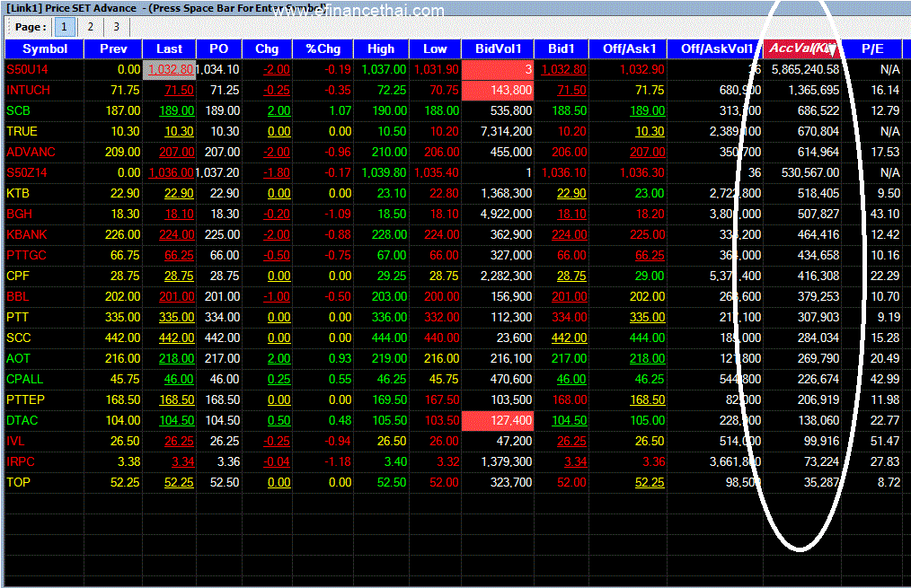Click the Chg column header

tap(267, 48)
